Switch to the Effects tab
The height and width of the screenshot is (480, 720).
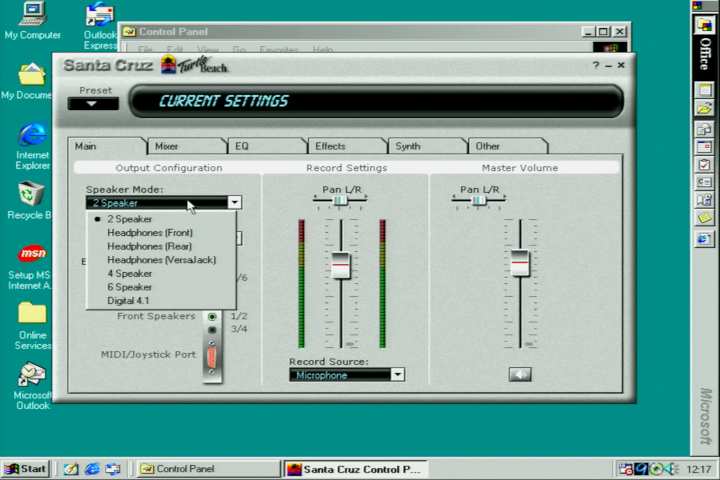(348, 146)
